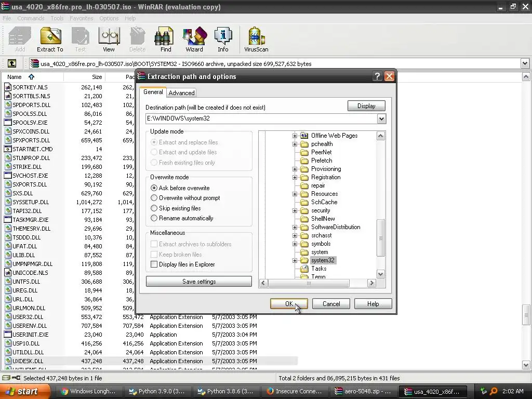
Task: Expand the system32 folder node
Action: [x=295, y=261]
